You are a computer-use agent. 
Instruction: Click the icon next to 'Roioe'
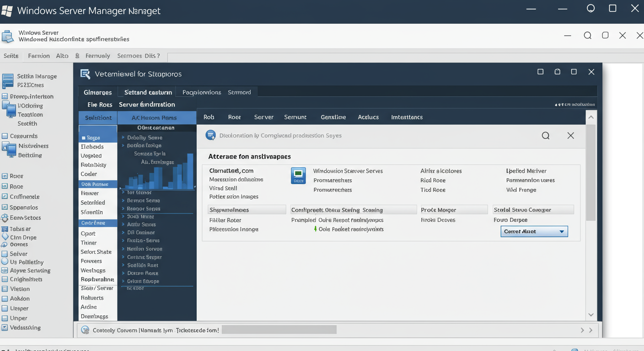tap(5, 176)
